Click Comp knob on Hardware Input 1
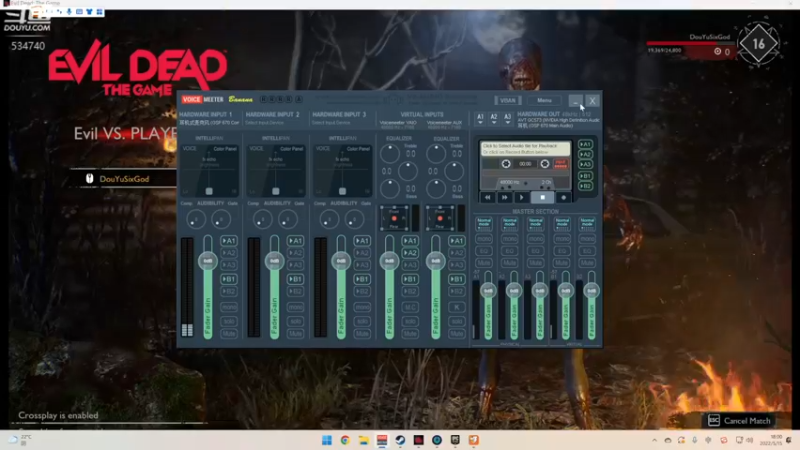Image resolution: width=800 pixels, height=450 pixels. coord(195,219)
